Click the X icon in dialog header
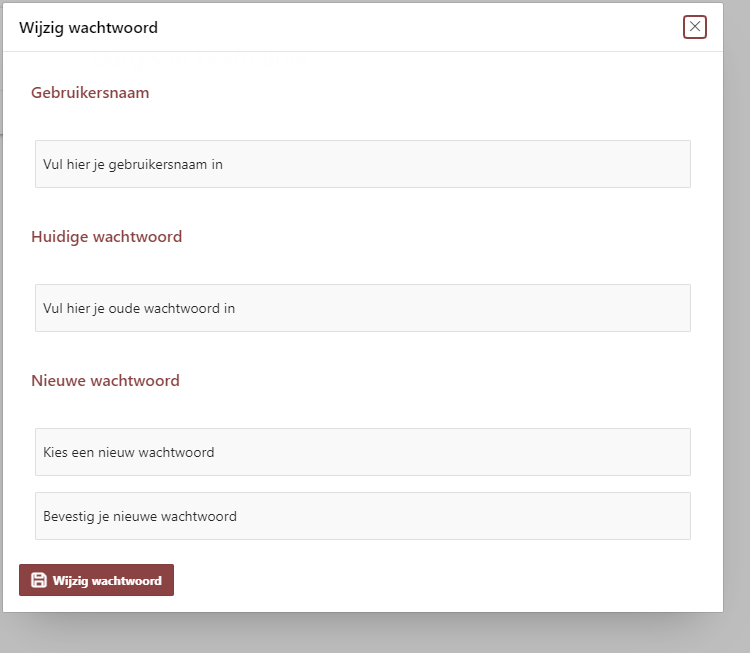This screenshot has width=750, height=653. 695,27
